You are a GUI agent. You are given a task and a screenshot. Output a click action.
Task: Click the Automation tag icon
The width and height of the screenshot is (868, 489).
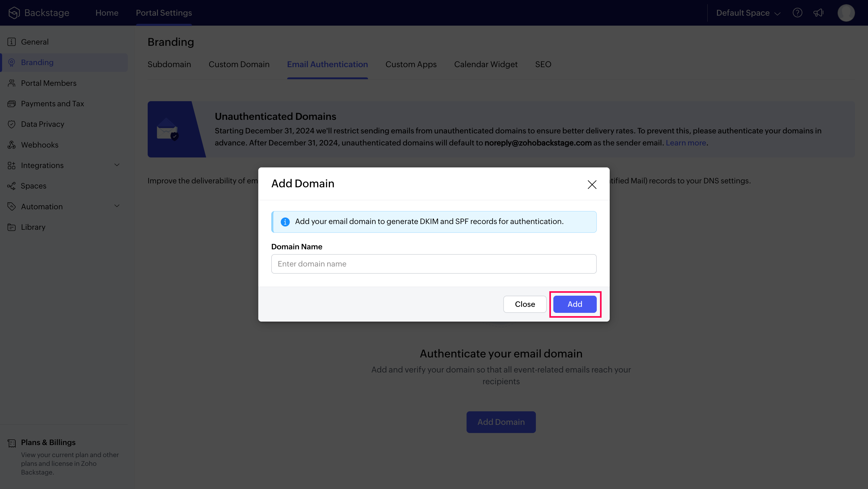(x=11, y=206)
